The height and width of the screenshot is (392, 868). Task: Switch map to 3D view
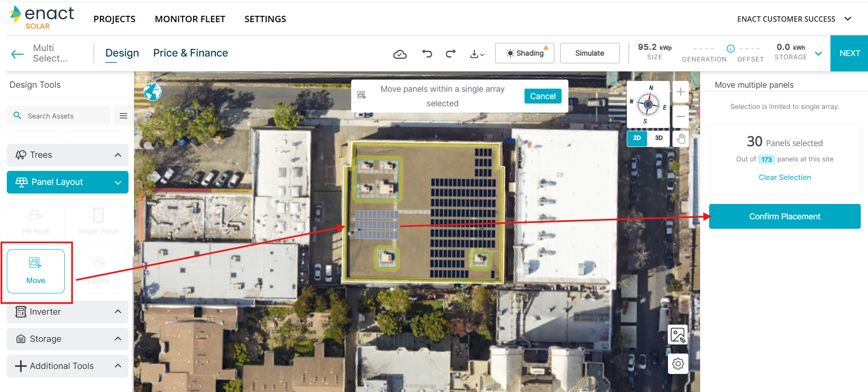click(x=658, y=138)
